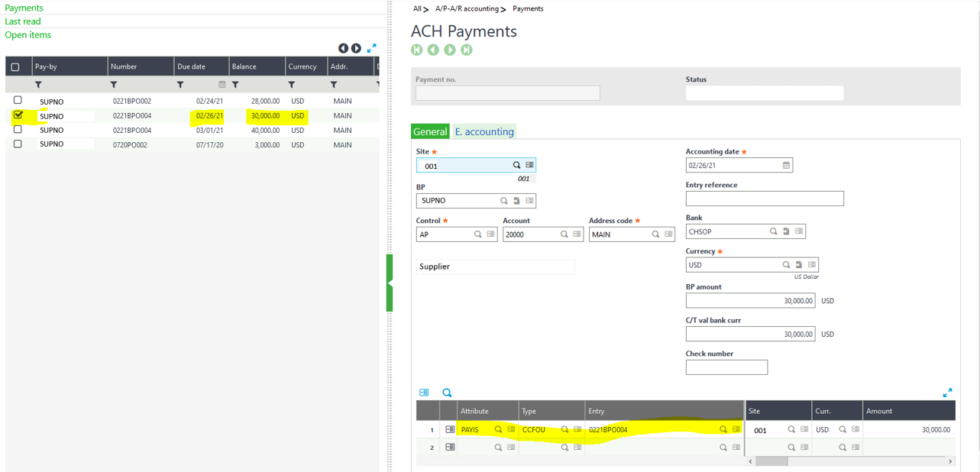This screenshot has height=472, width=980.
Task: Click the search icon above lines grid
Action: click(x=447, y=393)
